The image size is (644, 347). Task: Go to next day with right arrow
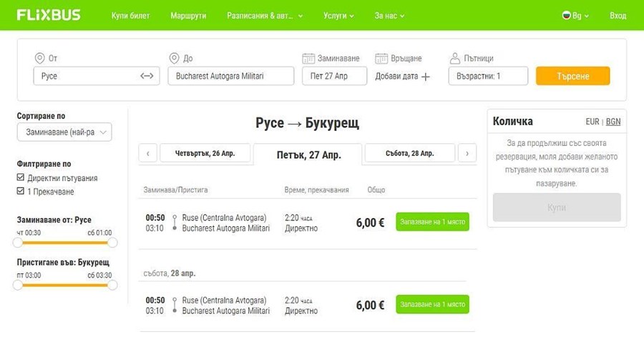pyautogui.click(x=467, y=153)
